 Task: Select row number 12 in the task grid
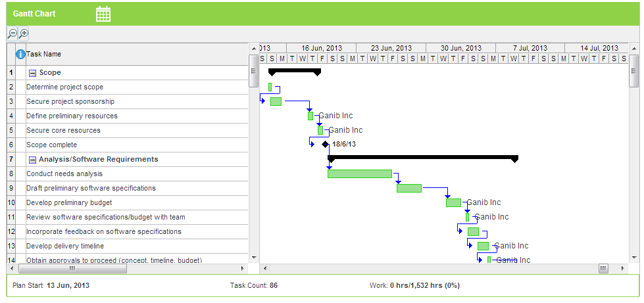coord(11,231)
